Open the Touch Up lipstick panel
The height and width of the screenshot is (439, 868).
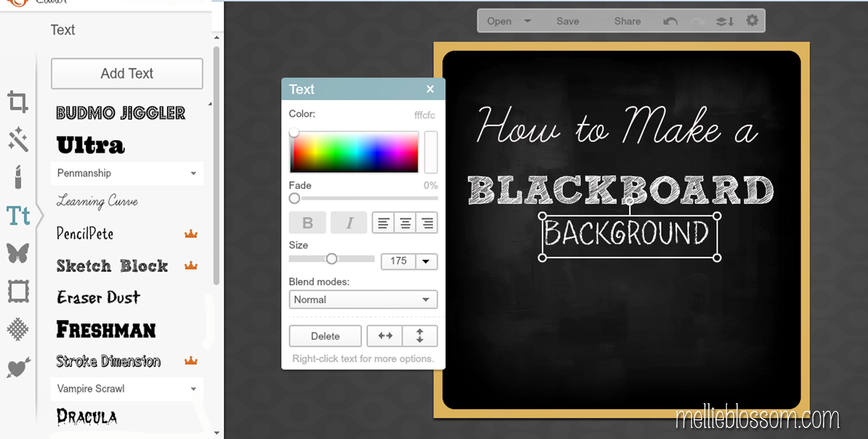coord(18,178)
